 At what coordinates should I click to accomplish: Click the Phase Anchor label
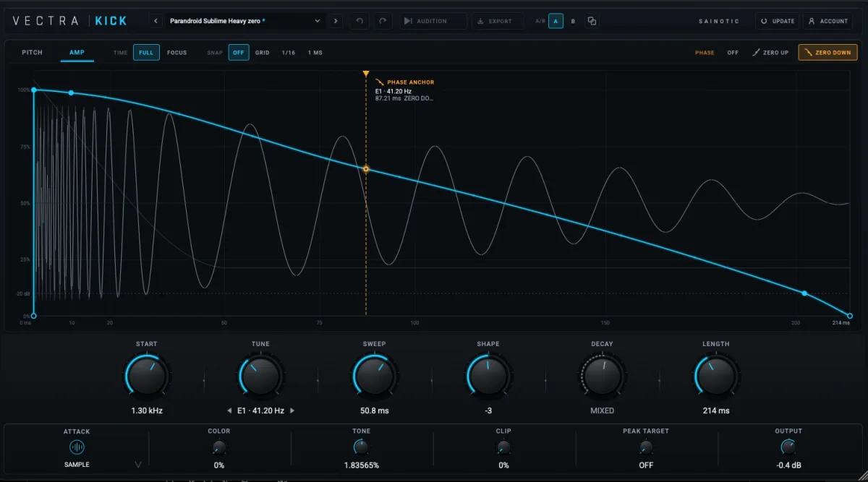pyautogui.click(x=411, y=82)
